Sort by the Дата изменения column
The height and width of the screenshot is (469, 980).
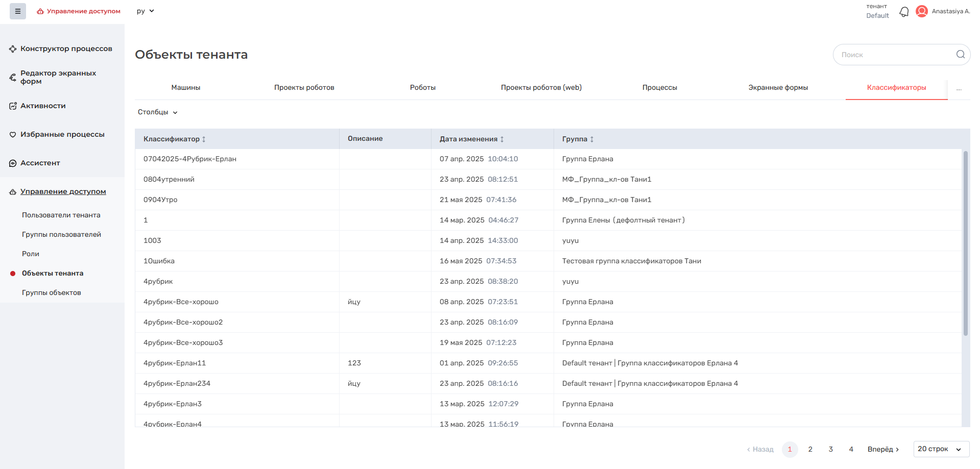point(502,139)
